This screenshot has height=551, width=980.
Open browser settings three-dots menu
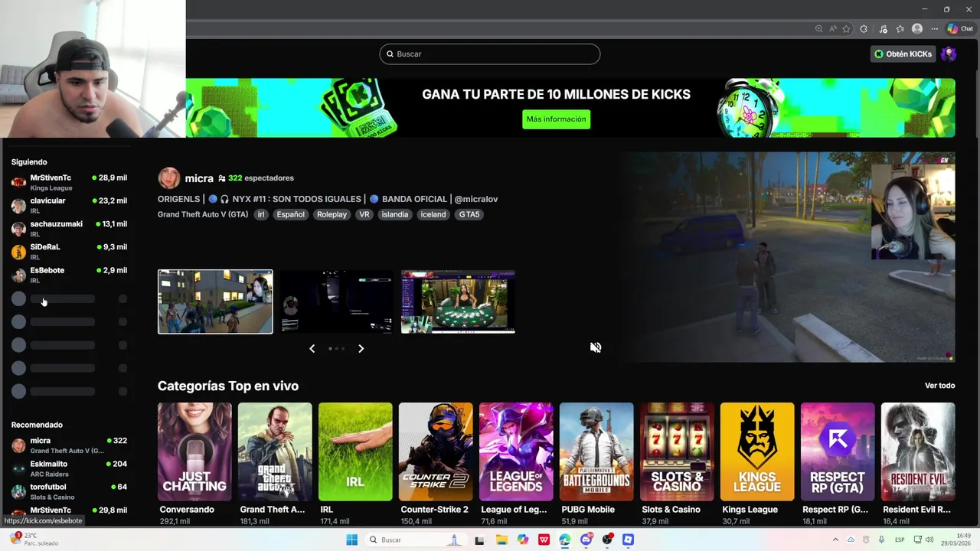[x=934, y=29]
